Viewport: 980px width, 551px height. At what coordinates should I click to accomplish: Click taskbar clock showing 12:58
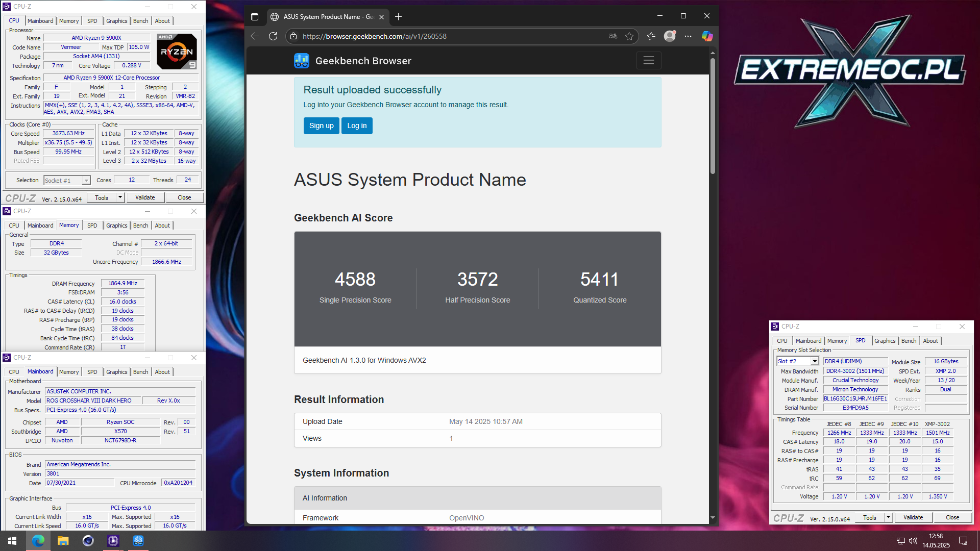pyautogui.click(x=936, y=541)
